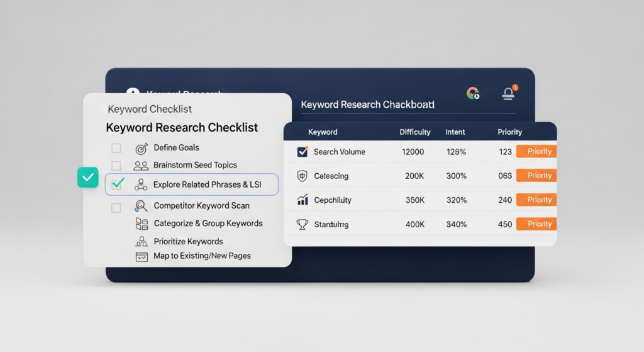The width and height of the screenshot is (644, 352).
Task: Select Prioritize Keywords item
Action: [x=189, y=241]
